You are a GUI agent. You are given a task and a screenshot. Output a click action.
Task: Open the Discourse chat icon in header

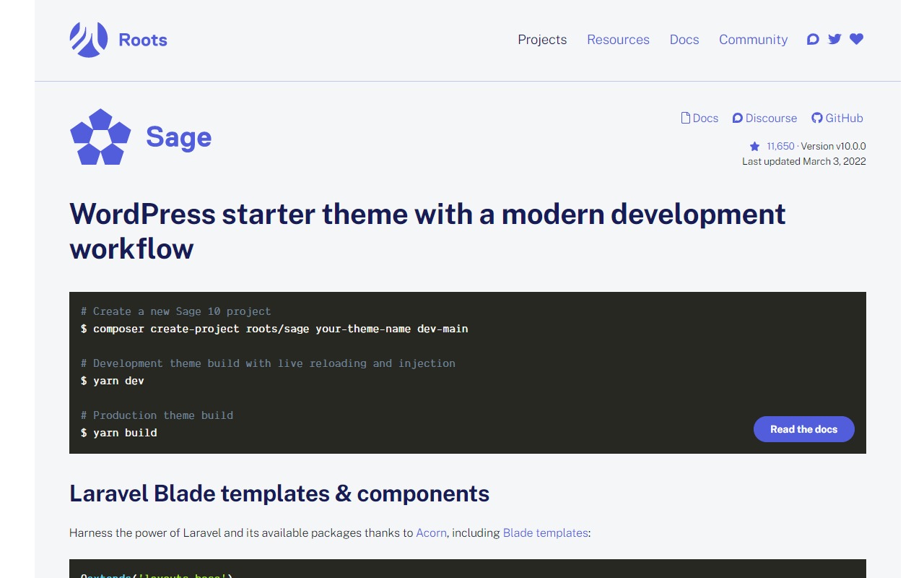813,39
